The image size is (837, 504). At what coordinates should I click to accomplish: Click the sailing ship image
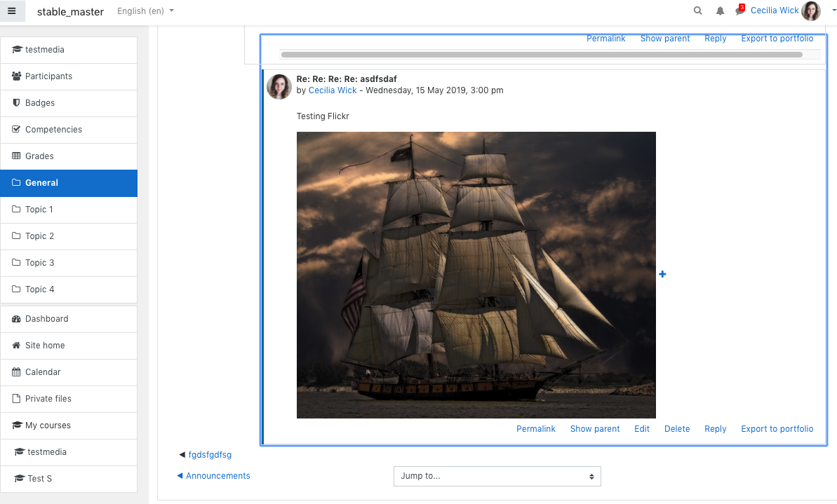[476, 275]
